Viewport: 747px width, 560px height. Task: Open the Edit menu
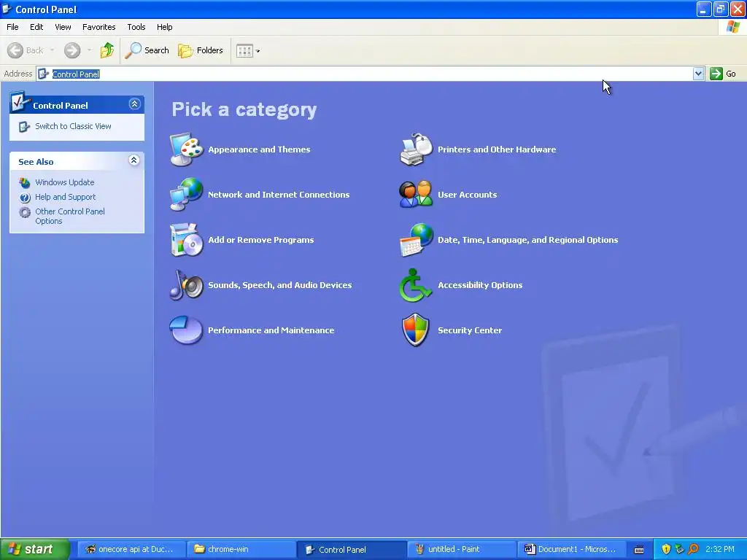click(x=36, y=27)
